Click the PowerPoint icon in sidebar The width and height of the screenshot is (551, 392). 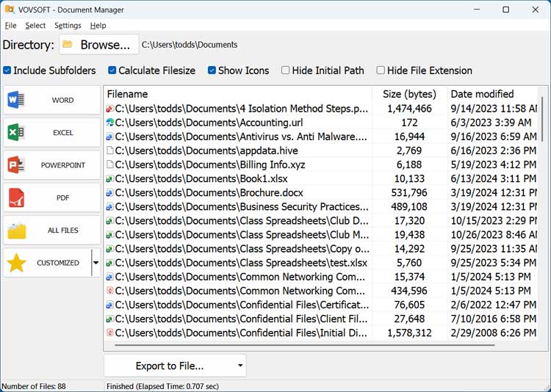point(16,164)
